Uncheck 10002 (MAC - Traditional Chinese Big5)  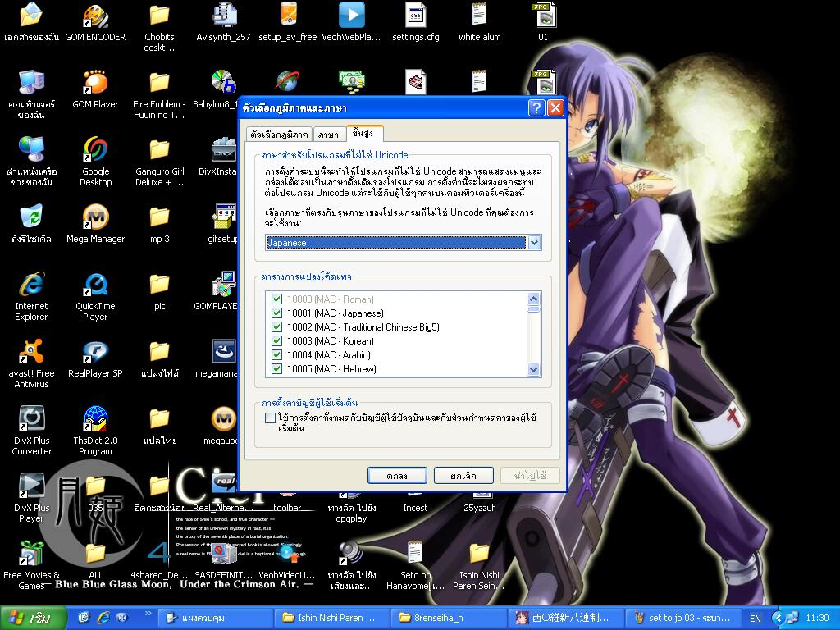point(276,326)
